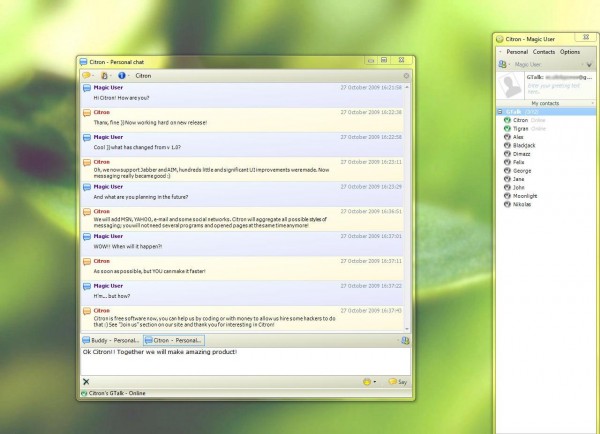This screenshot has width=600, height=434.
Task: Click the history icon in chat toolbar
Action: click(104, 75)
